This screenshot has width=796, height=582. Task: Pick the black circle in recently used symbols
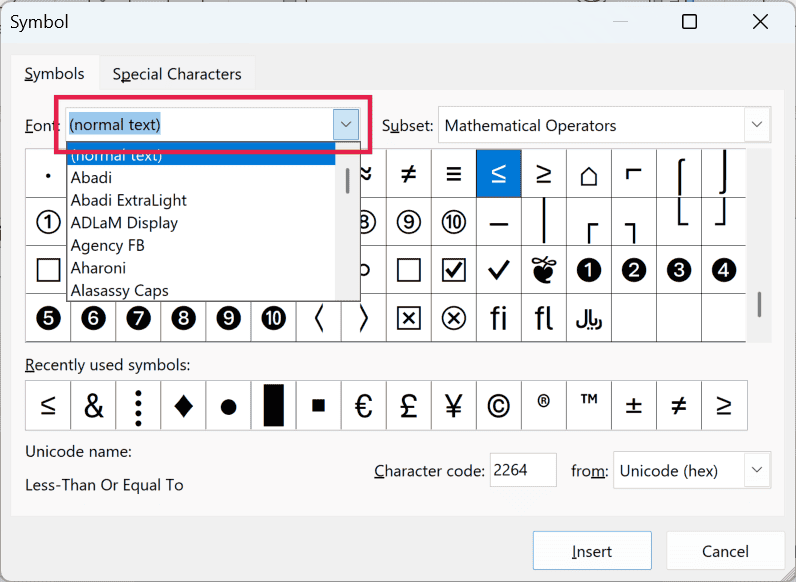[228, 405]
